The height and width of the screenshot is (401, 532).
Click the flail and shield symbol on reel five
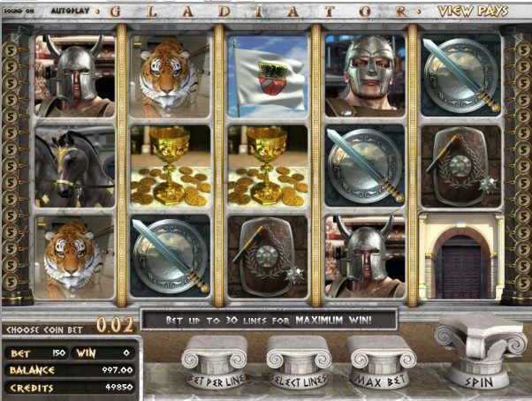(461, 166)
